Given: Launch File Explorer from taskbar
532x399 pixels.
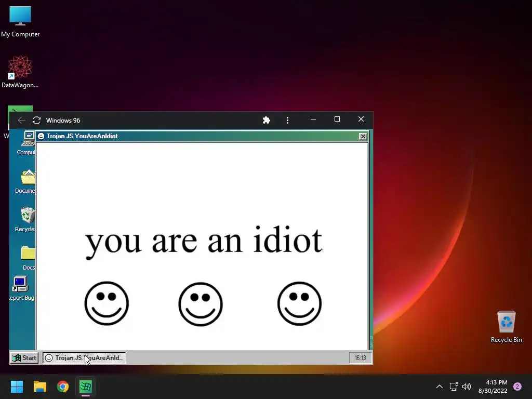Looking at the screenshot, I should click(x=39, y=387).
